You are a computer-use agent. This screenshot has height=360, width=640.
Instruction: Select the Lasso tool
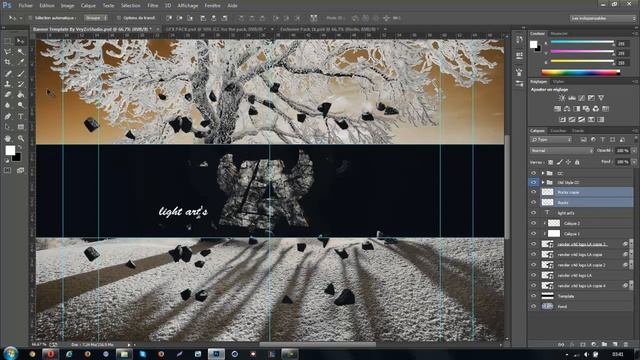click(8, 52)
